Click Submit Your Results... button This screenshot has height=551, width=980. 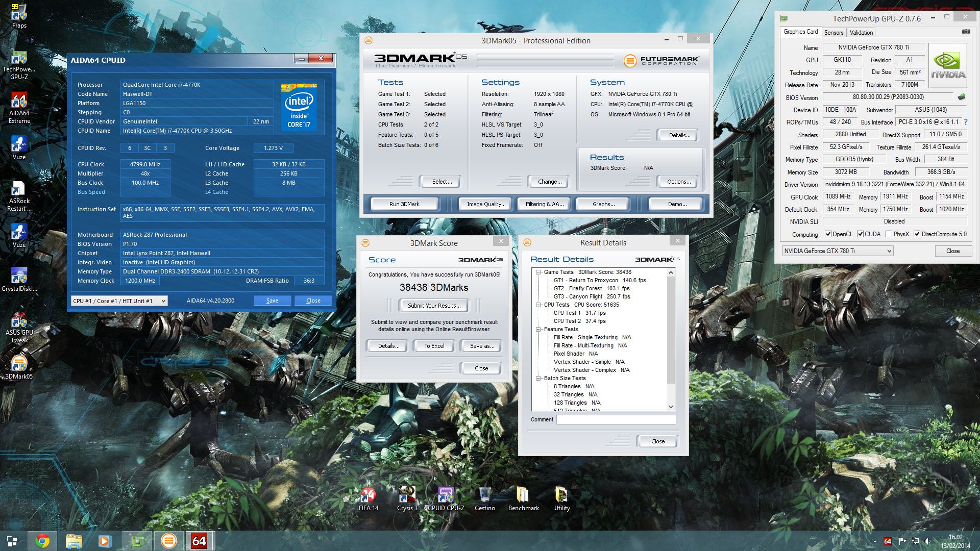point(434,306)
